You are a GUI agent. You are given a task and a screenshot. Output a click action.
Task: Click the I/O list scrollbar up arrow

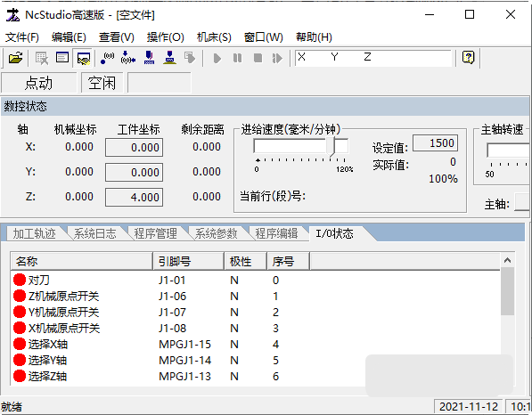507,260
